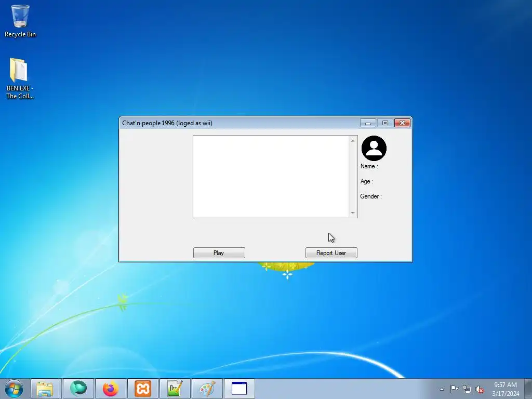Viewport: 532px width, 399px height.
Task: Open the network status tray icon
Action: pos(467,389)
